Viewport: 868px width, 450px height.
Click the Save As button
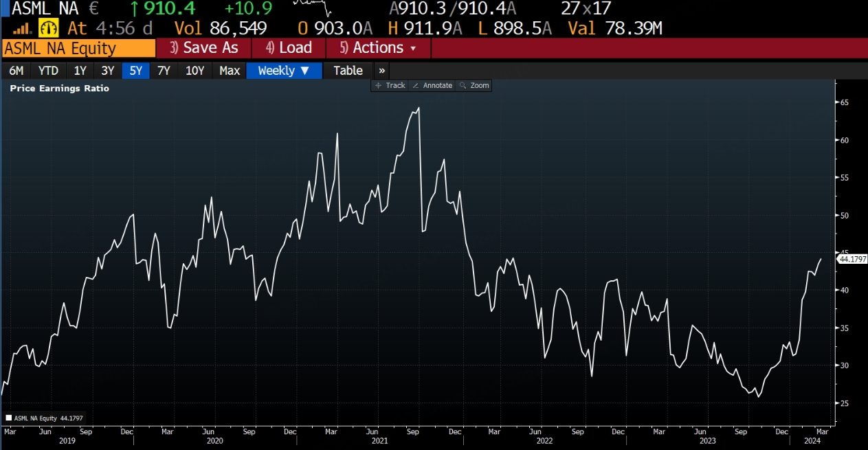tap(204, 48)
